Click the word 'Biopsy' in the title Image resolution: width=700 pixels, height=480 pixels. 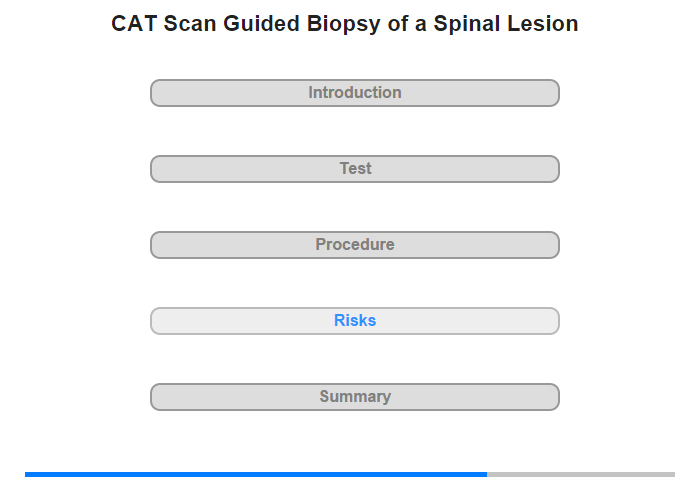coord(343,25)
